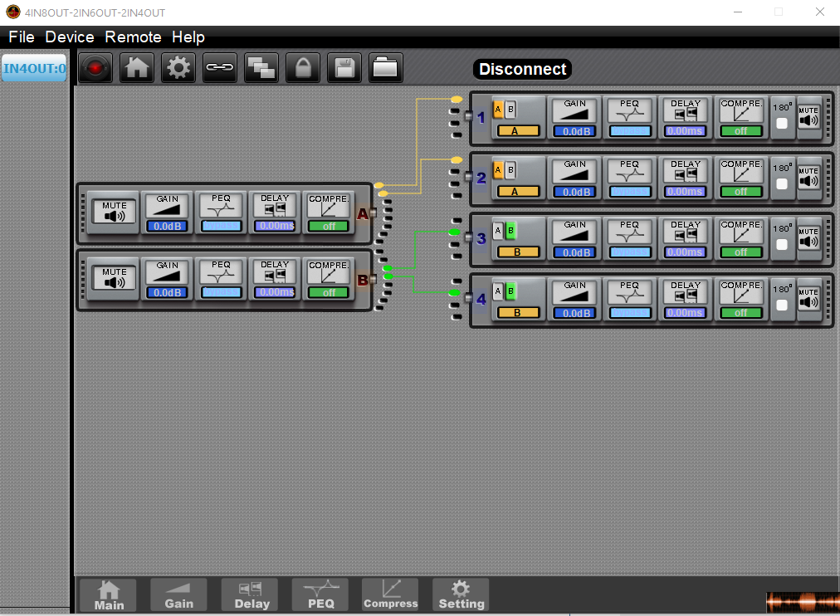The image size is (840, 616).
Task: Mute output channel 2
Action: click(808, 178)
